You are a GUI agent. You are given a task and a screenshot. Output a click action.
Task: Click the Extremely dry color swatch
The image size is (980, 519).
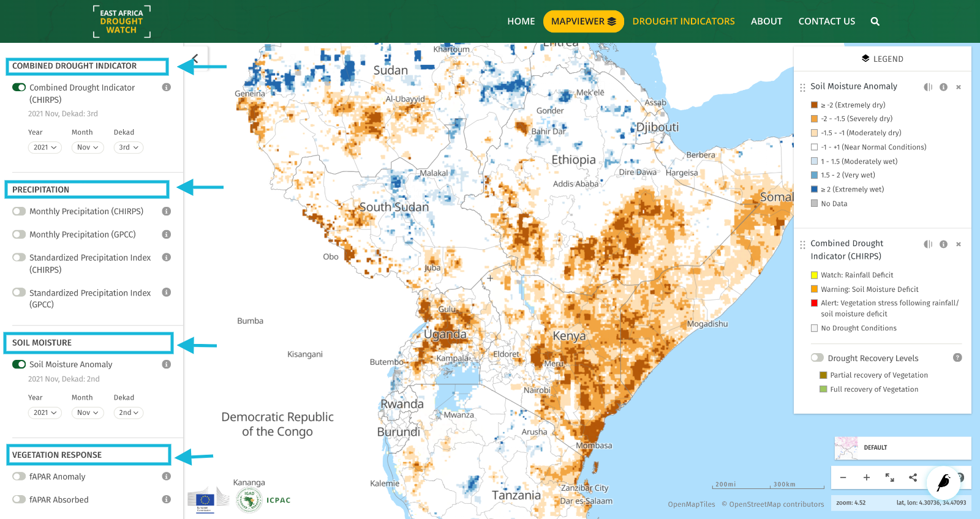814,105
